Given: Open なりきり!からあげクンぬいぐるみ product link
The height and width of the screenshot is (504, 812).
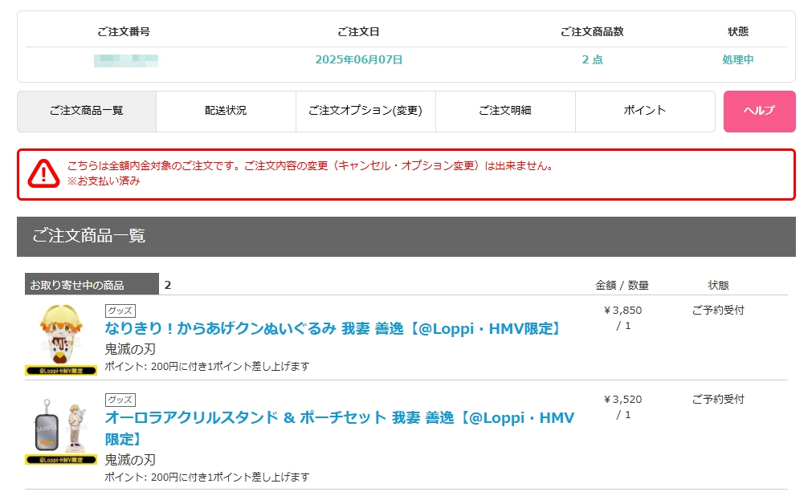Looking at the screenshot, I should [x=334, y=328].
